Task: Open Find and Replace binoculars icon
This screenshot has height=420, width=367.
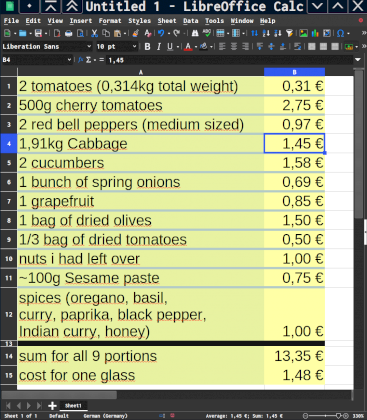Action: point(195,33)
